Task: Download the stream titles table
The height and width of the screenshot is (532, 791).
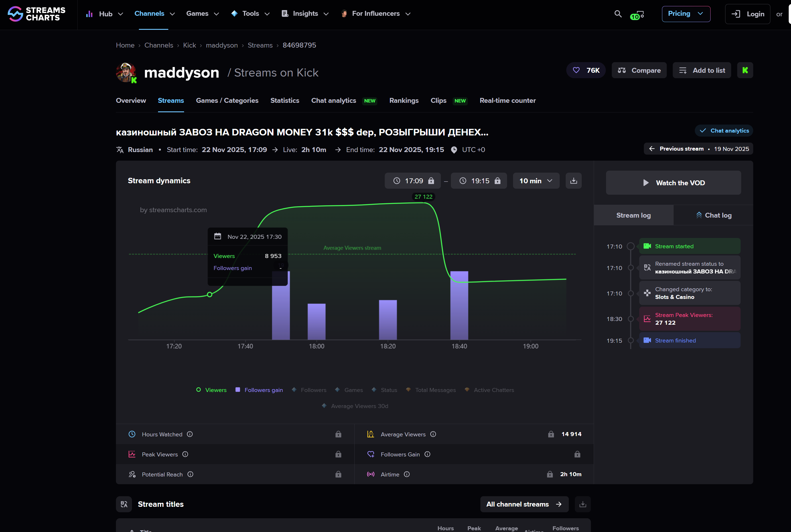Action: [582, 504]
